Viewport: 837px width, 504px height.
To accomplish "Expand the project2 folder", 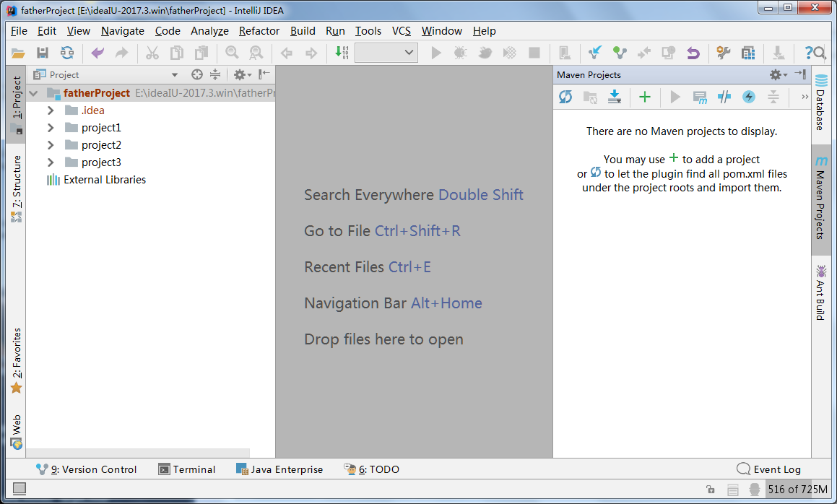I will tap(51, 144).
